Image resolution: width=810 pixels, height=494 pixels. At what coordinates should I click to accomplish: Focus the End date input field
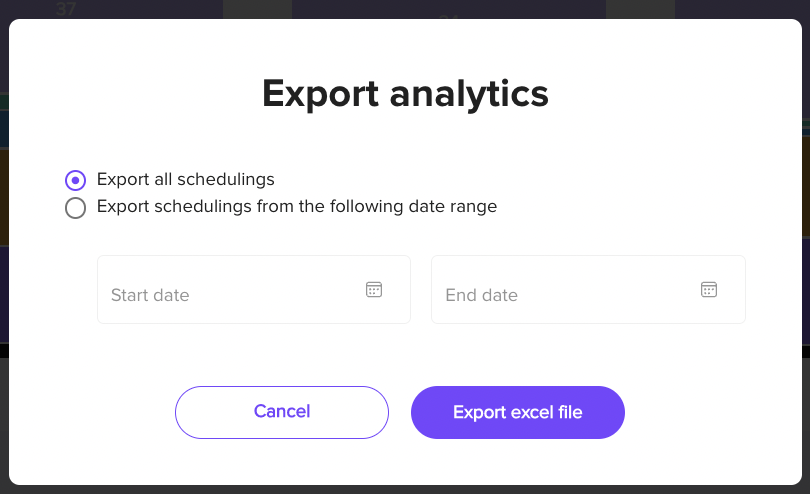[x=588, y=289]
